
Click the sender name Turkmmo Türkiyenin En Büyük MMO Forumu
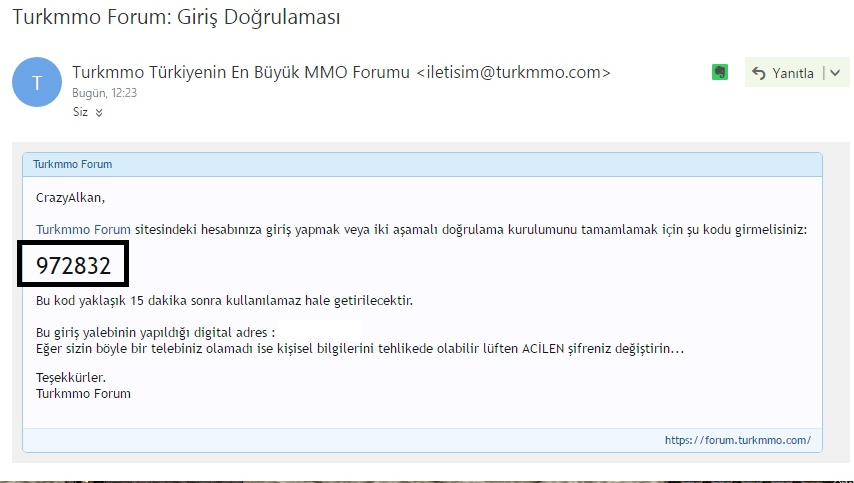pos(241,72)
